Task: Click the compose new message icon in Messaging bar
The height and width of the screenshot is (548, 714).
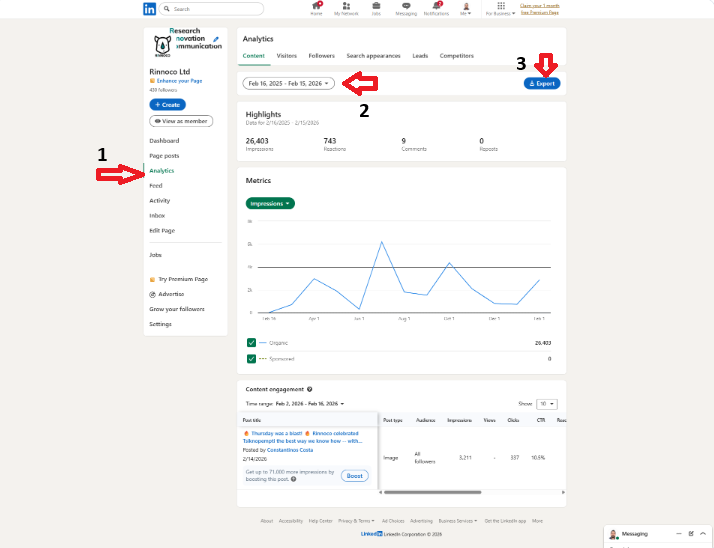Action: [x=691, y=533]
